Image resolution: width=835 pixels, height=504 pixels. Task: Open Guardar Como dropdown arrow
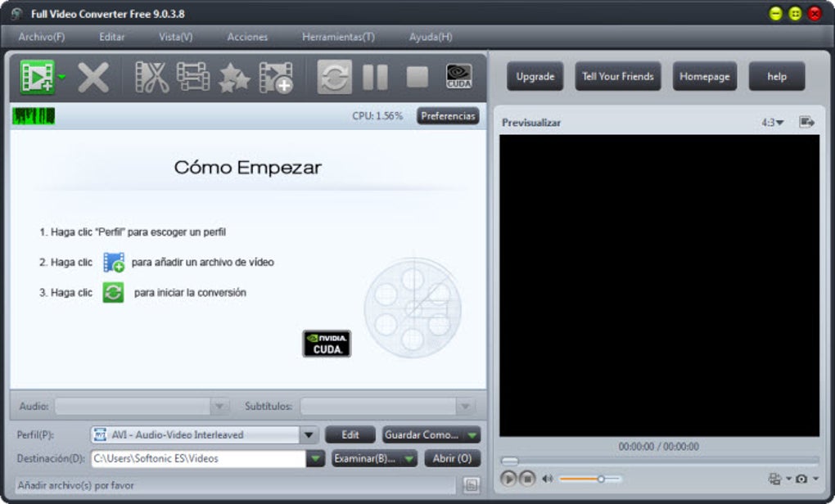pos(472,434)
